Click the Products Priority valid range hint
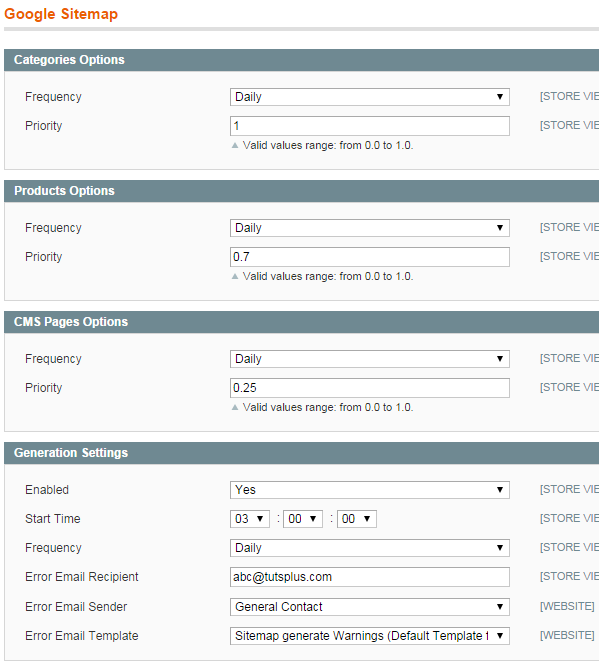The image size is (599, 665). point(327,277)
